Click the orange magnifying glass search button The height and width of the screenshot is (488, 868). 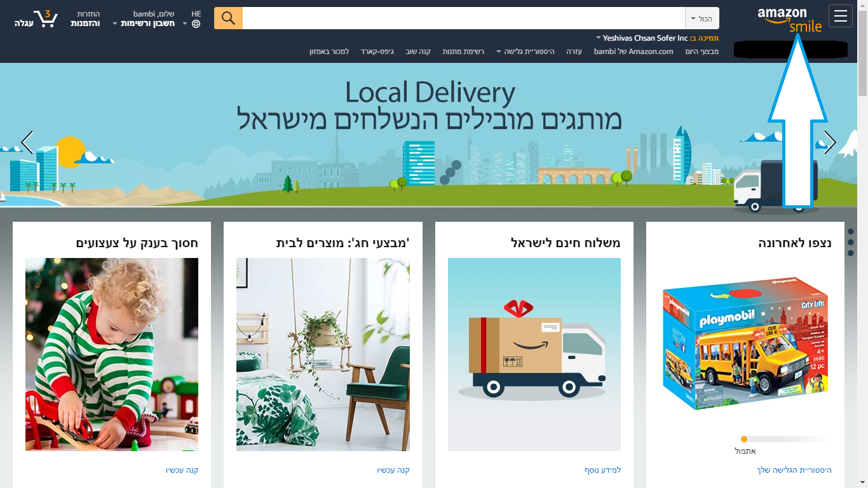pos(228,18)
